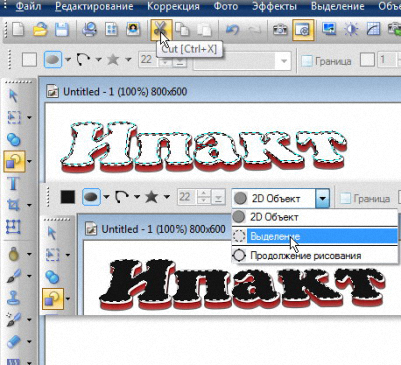Toggle the ellipse shape button in the top toolbar

[x=53, y=60]
